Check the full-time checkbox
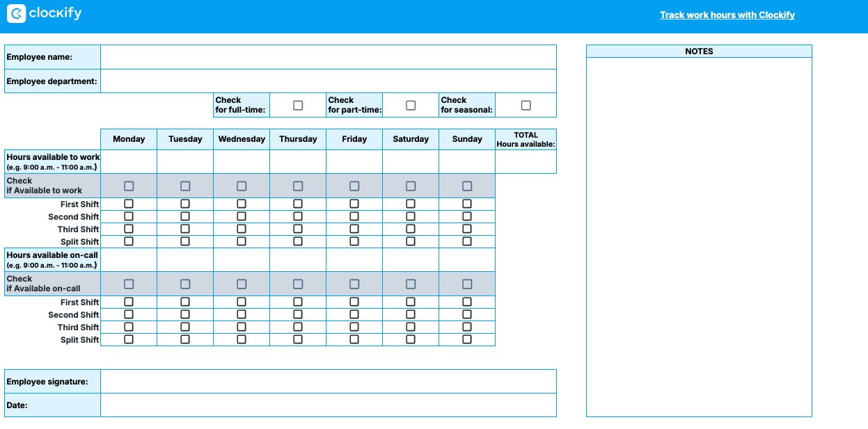 pyautogui.click(x=298, y=106)
